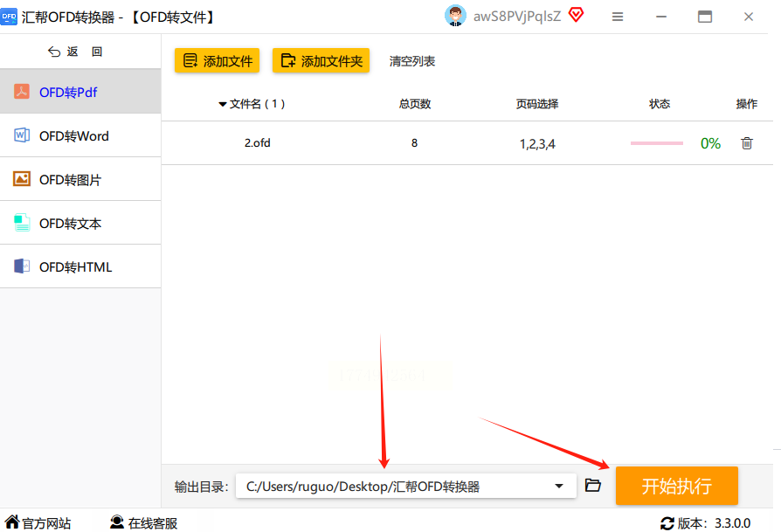Click the home icon for 官方网站
The height and width of the screenshot is (532, 781).
[12, 522]
